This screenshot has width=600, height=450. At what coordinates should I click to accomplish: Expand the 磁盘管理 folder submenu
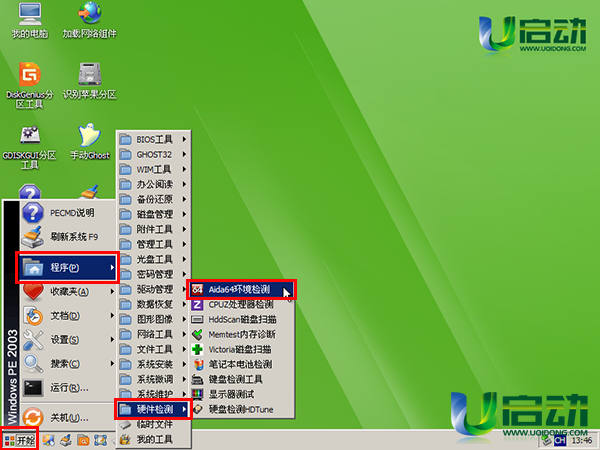click(x=153, y=214)
